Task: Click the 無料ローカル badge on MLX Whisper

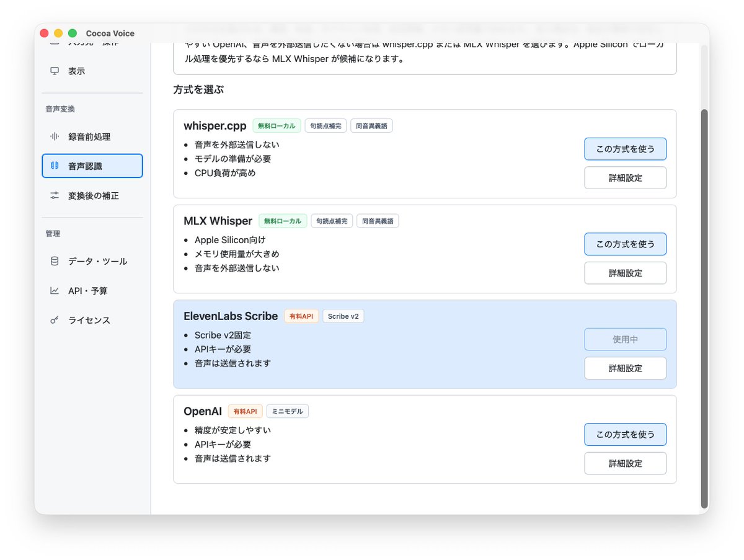Action: click(283, 221)
